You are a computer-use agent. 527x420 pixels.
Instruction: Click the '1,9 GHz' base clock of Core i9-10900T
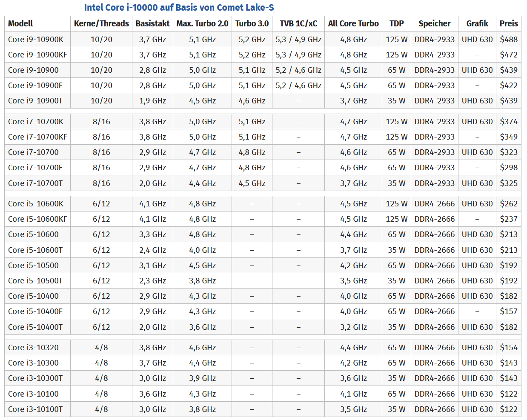152,101
